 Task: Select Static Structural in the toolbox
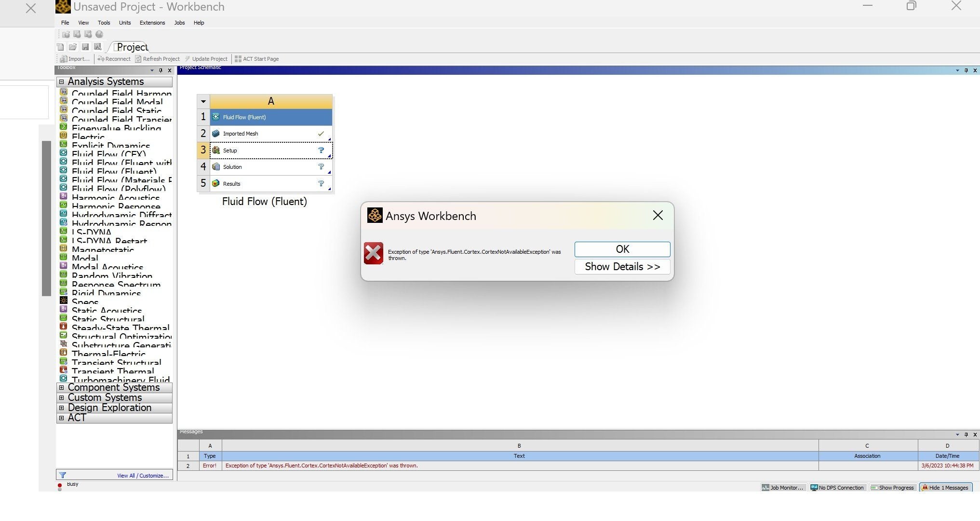click(x=108, y=319)
